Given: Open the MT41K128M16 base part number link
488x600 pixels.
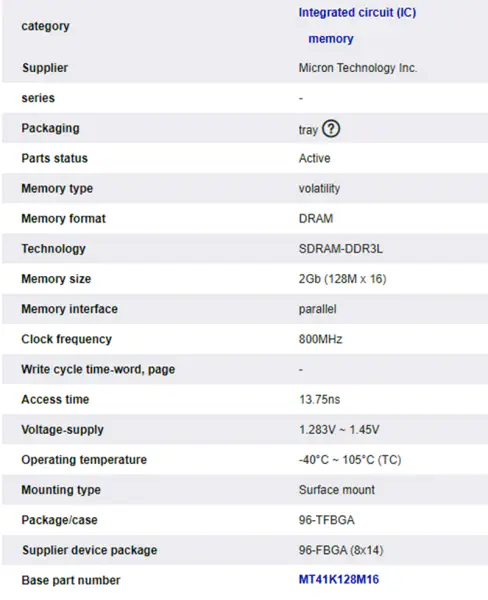Looking at the screenshot, I should [x=339, y=579].
